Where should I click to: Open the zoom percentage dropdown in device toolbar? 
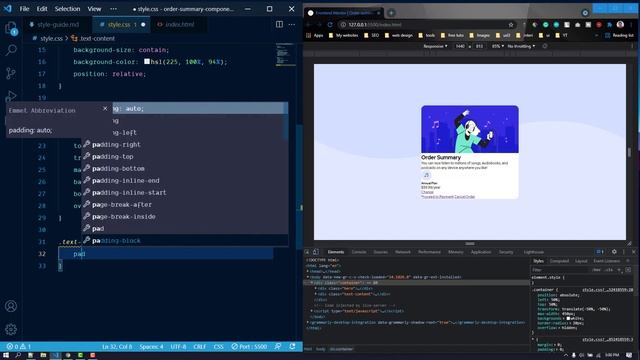[497, 46]
